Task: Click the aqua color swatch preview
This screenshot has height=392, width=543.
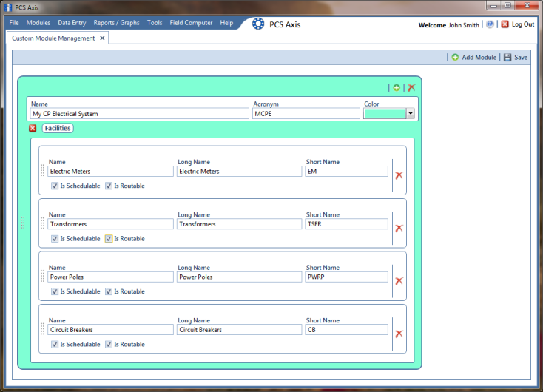Action: pyautogui.click(x=385, y=114)
